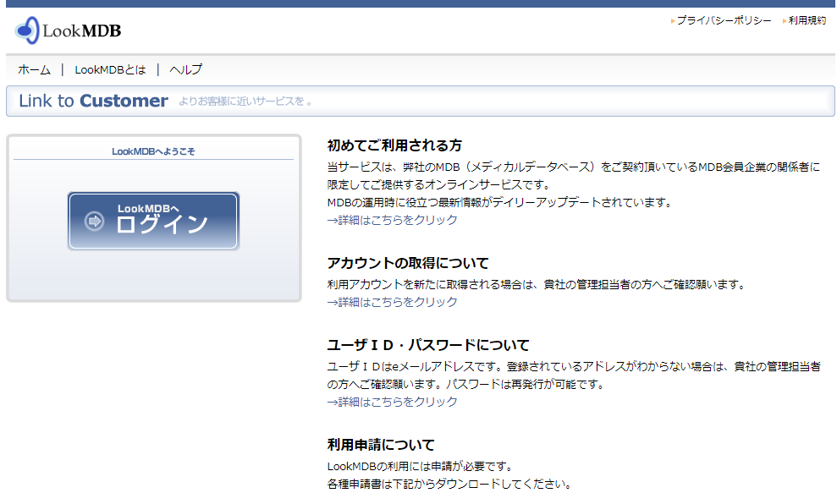
Task: Open the 利用規約 link
Action: tap(807, 21)
